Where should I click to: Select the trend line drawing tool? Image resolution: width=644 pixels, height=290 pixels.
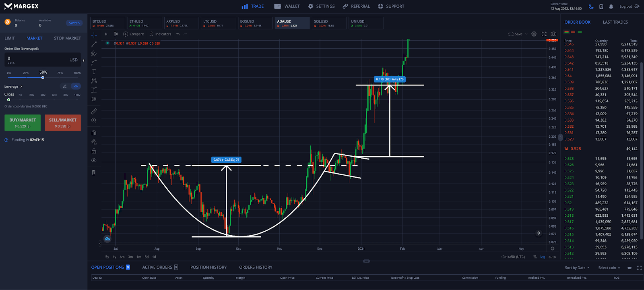click(94, 44)
